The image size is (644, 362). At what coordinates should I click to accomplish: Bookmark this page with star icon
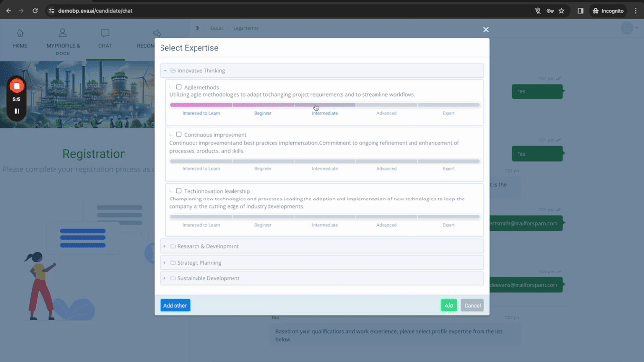tap(561, 11)
